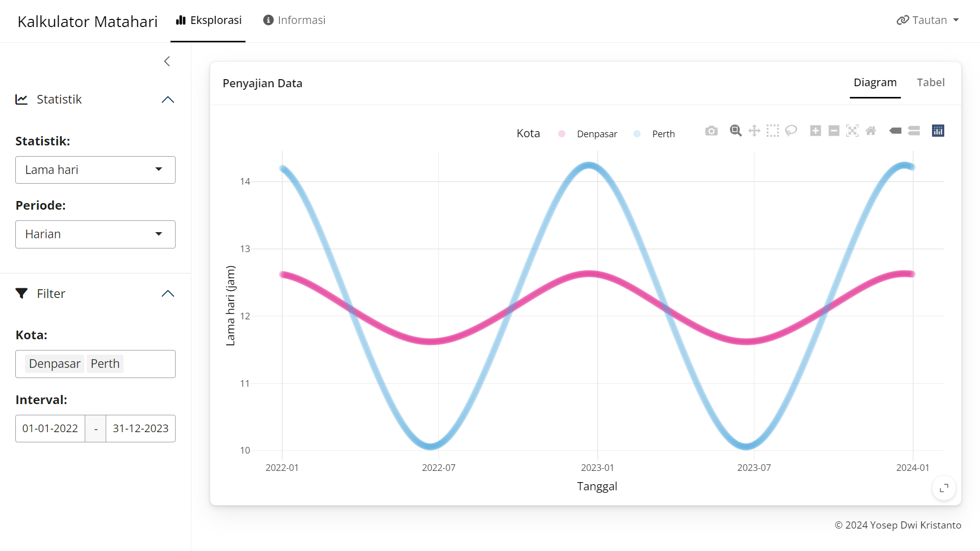Collapse the sidebar with the left chevron
980x551 pixels.
point(167,62)
